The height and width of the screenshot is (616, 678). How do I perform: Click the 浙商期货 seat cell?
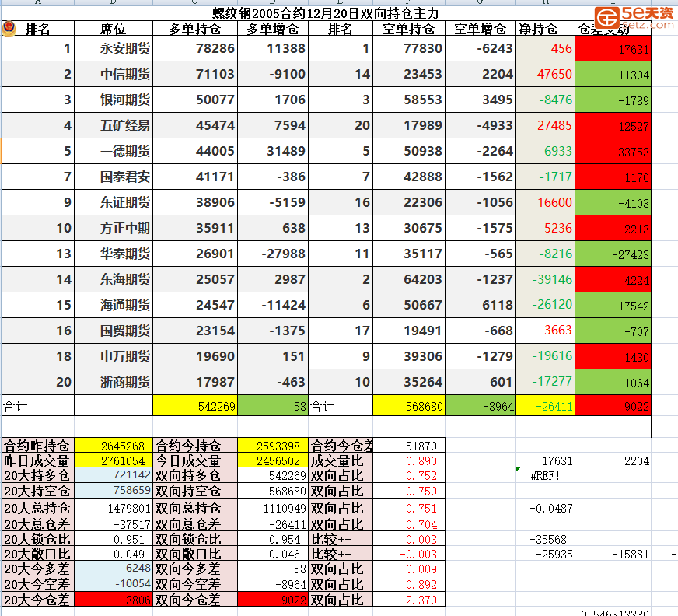tap(114, 382)
